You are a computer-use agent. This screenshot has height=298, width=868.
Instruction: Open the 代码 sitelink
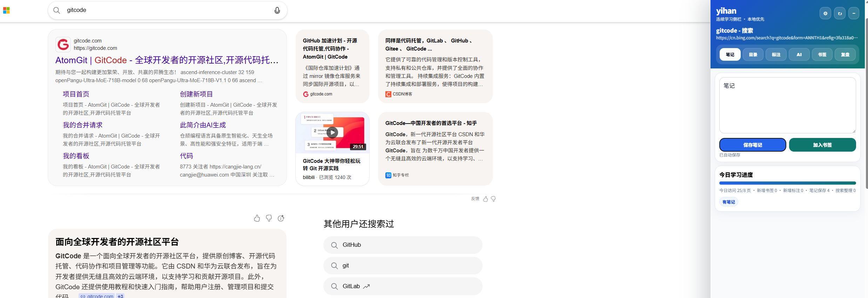coord(186,156)
